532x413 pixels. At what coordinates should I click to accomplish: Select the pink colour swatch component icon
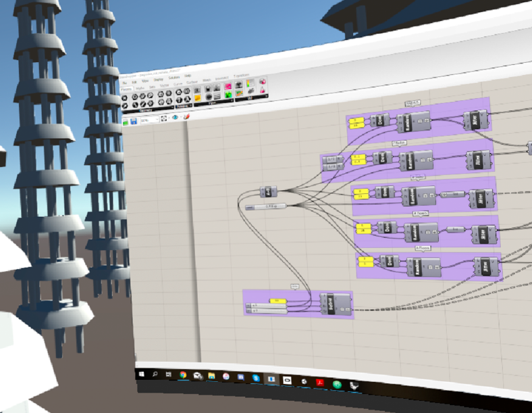[228, 87]
